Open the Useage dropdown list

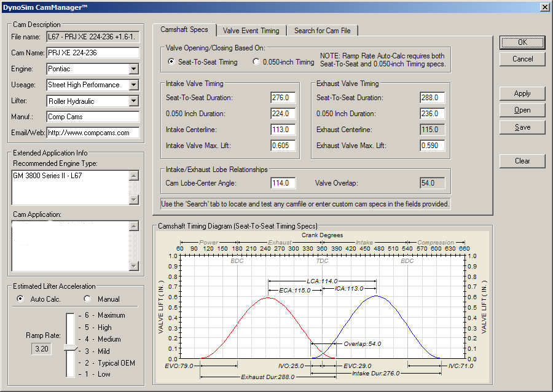pos(133,85)
